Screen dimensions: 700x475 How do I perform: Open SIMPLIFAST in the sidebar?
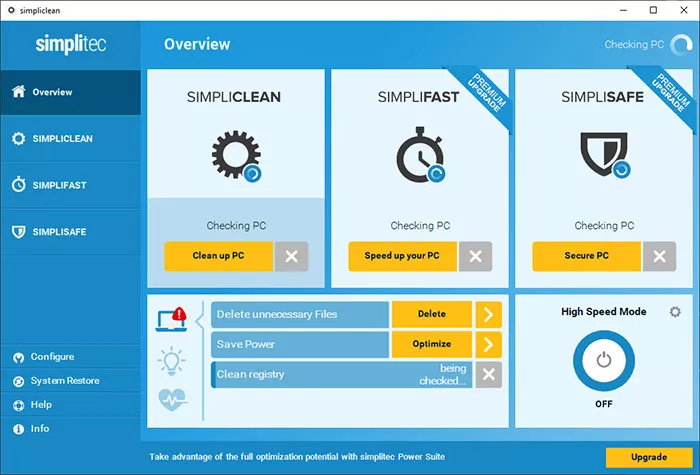[x=71, y=185]
